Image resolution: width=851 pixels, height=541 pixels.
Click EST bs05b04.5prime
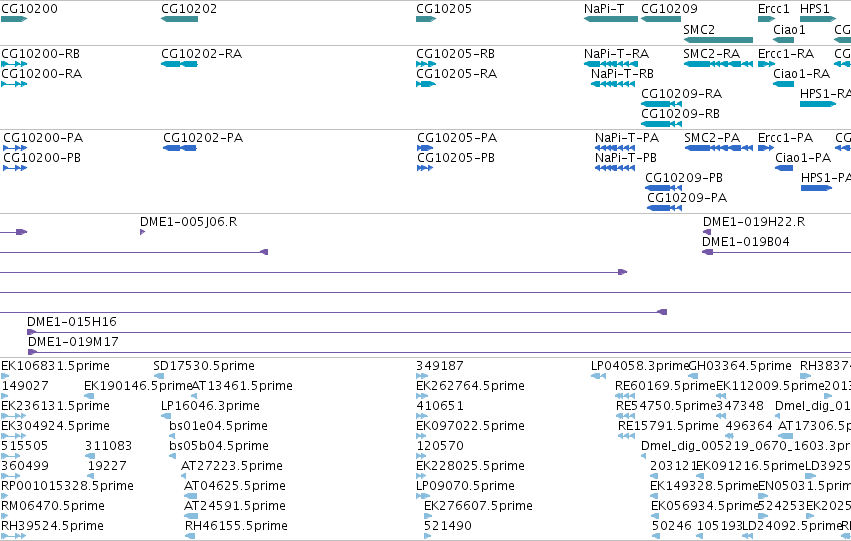[219, 446]
